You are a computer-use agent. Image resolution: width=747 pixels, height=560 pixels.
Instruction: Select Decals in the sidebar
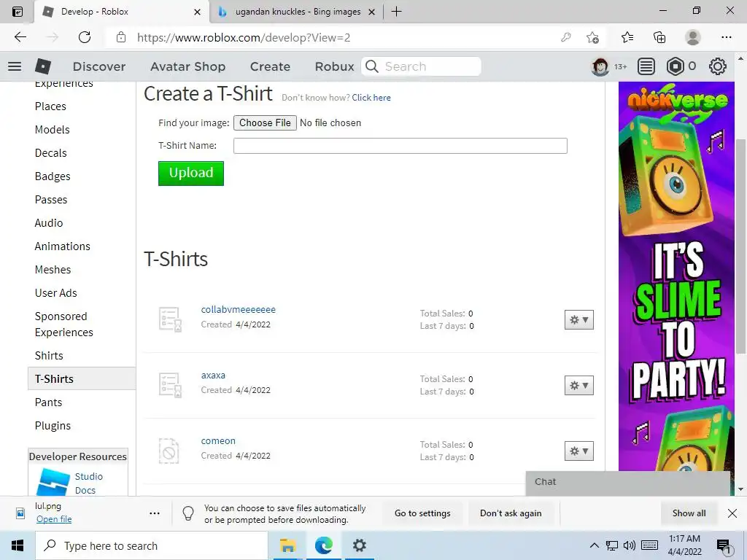(x=50, y=153)
